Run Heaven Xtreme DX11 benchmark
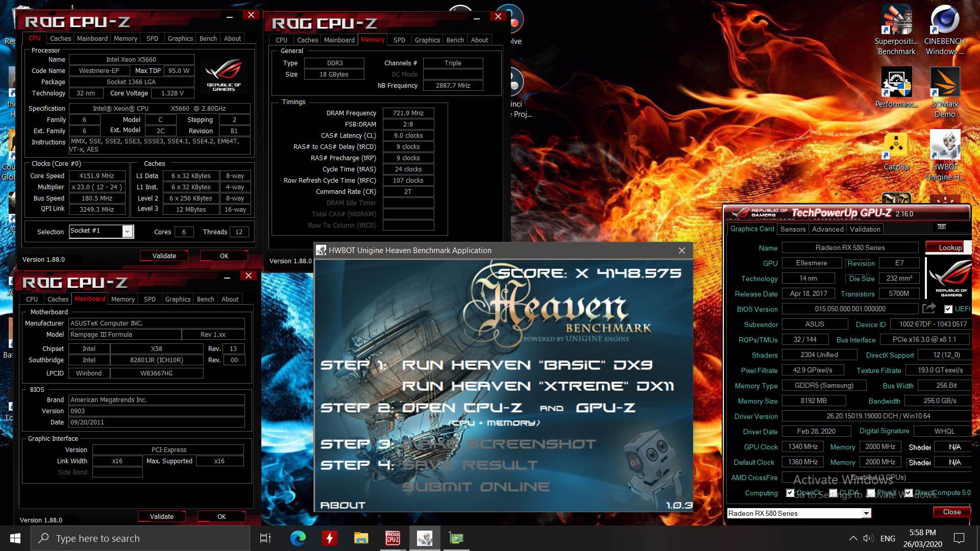980x551 pixels. pyautogui.click(x=538, y=386)
